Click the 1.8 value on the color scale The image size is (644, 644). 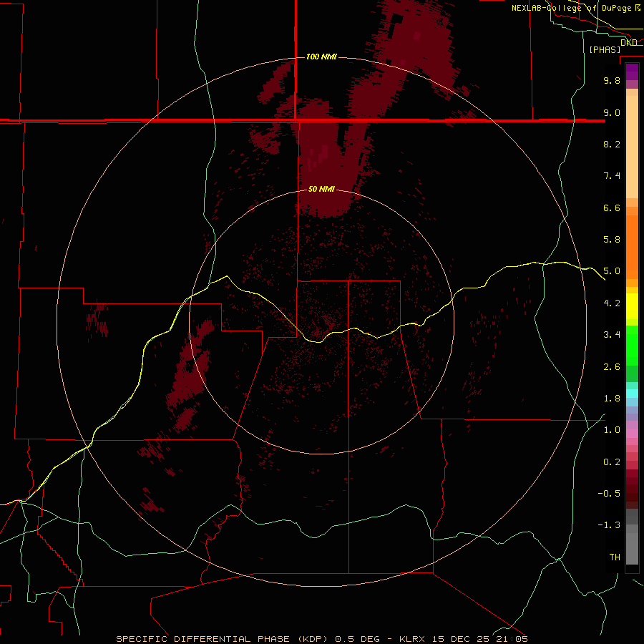point(612,399)
